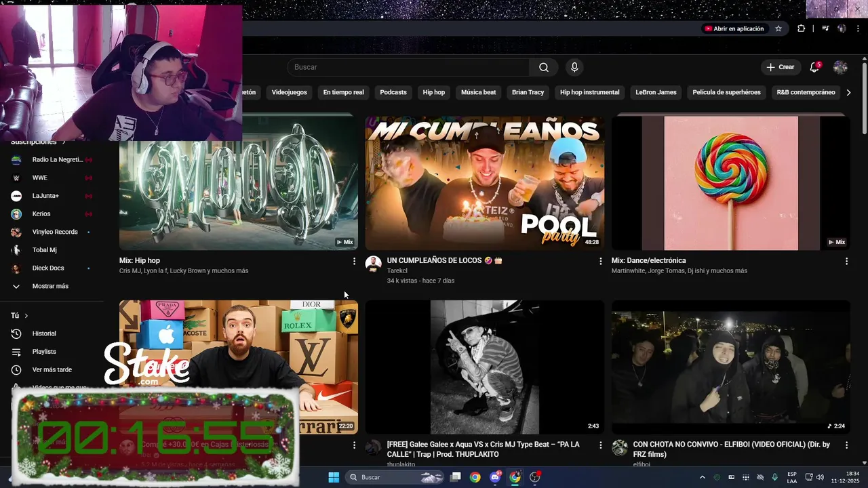Open Playlists in the sidebar

[x=44, y=352]
